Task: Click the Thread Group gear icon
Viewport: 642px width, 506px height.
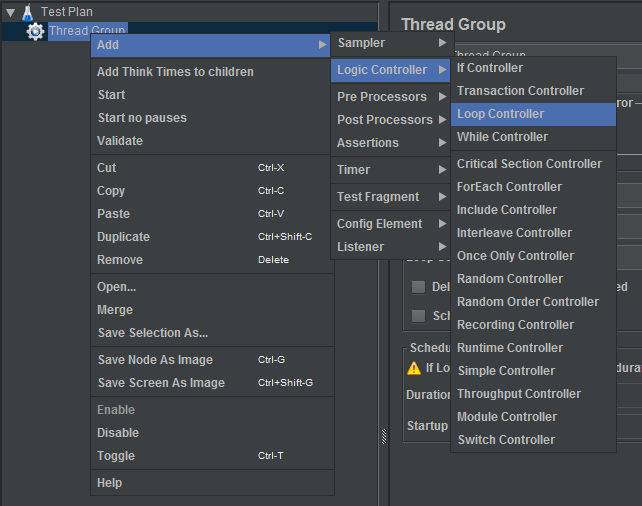Action: click(35, 31)
